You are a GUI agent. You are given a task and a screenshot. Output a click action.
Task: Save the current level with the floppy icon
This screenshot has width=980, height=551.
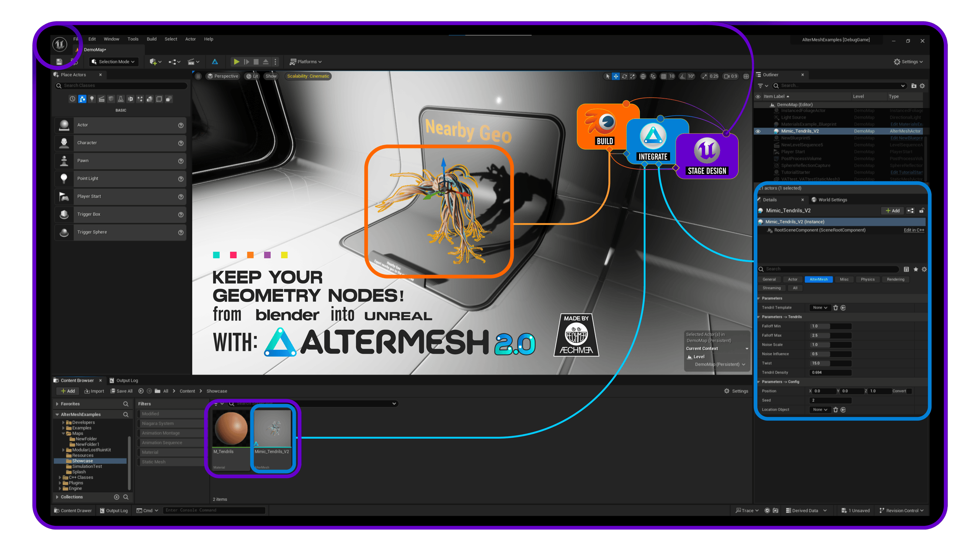(x=59, y=62)
